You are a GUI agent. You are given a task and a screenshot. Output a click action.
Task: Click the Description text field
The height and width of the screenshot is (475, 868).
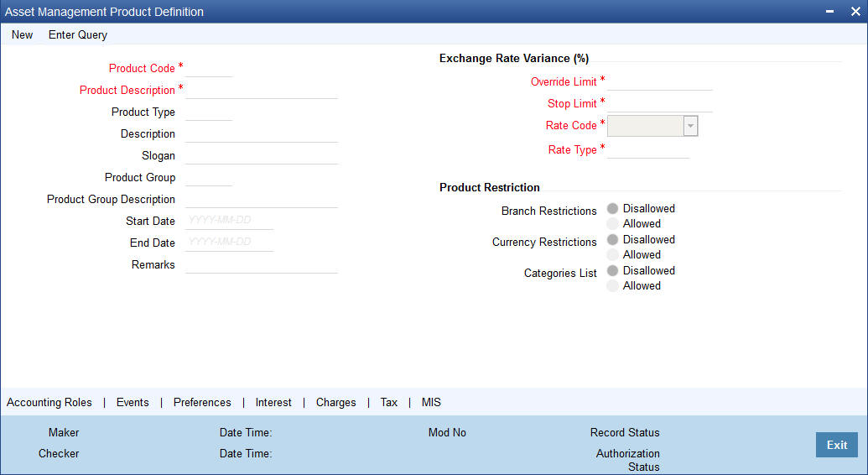262,133
